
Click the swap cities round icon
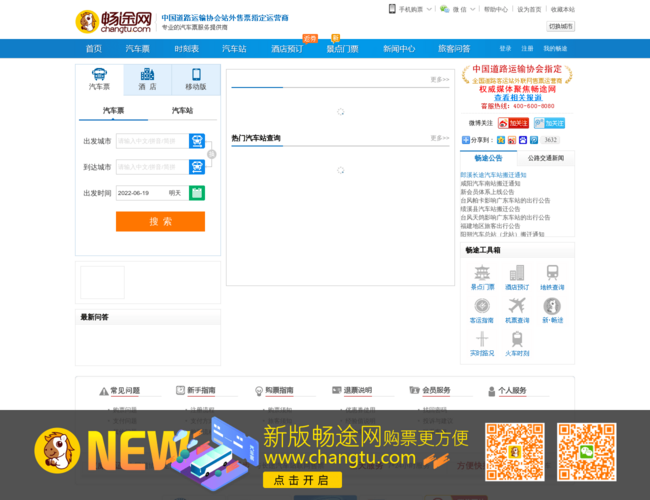(211, 154)
